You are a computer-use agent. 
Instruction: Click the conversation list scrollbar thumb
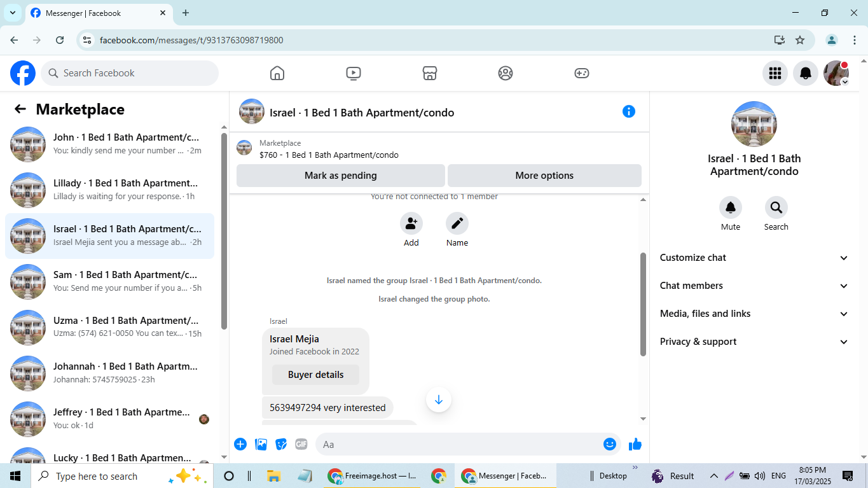[224, 231]
